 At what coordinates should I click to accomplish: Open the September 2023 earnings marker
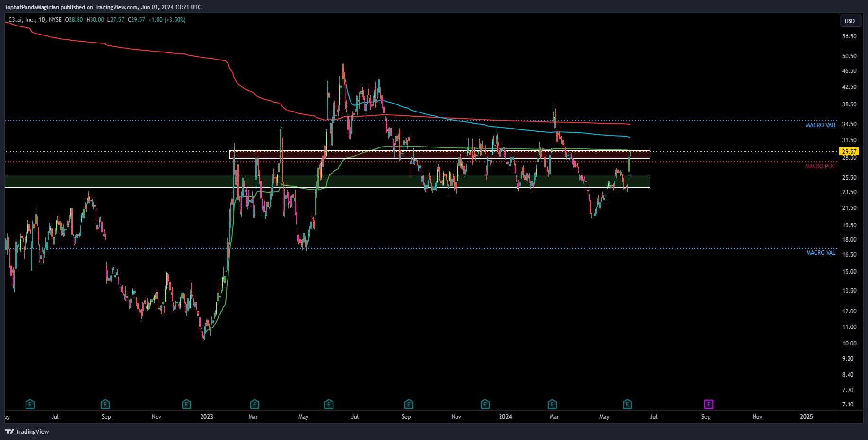point(409,404)
